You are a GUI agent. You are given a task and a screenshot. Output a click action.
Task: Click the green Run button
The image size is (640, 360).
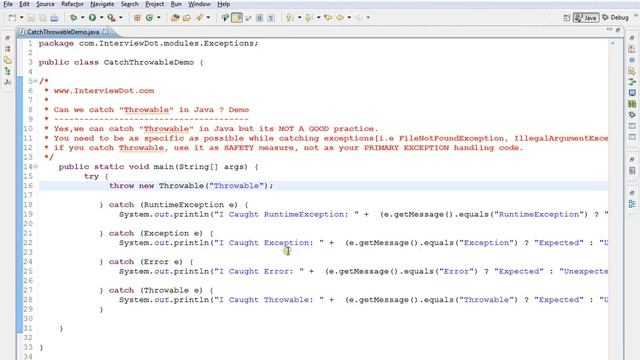pos(92,18)
